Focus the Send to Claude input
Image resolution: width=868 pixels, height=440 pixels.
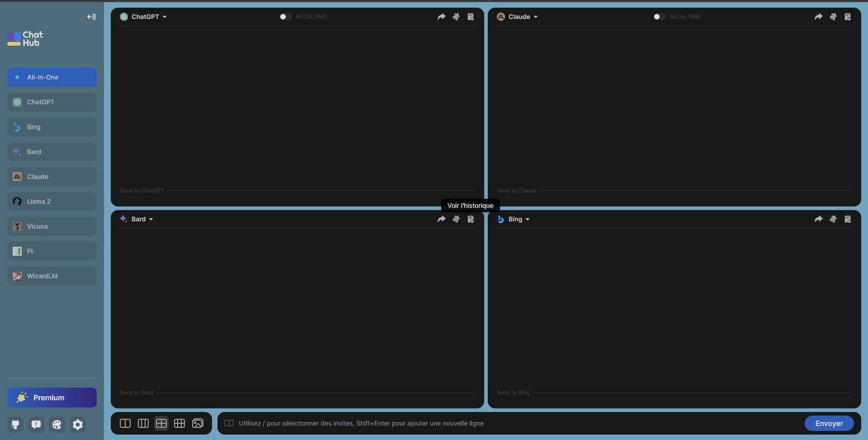[x=674, y=191]
